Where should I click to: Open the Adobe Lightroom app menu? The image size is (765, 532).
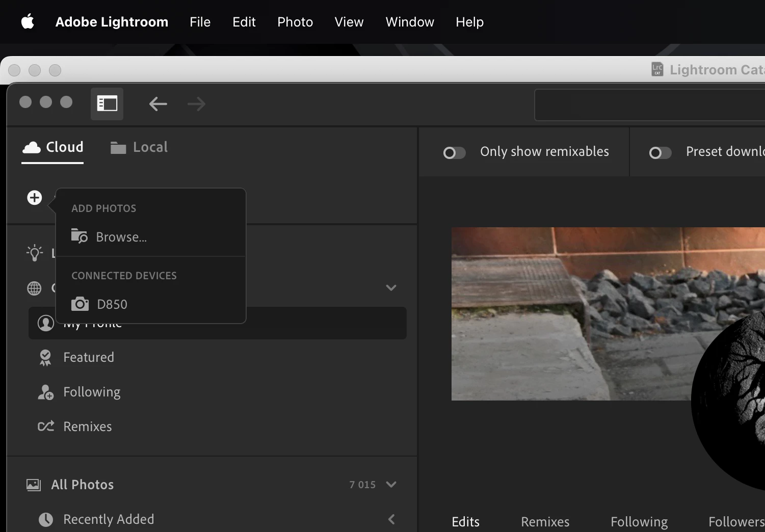(x=112, y=22)
